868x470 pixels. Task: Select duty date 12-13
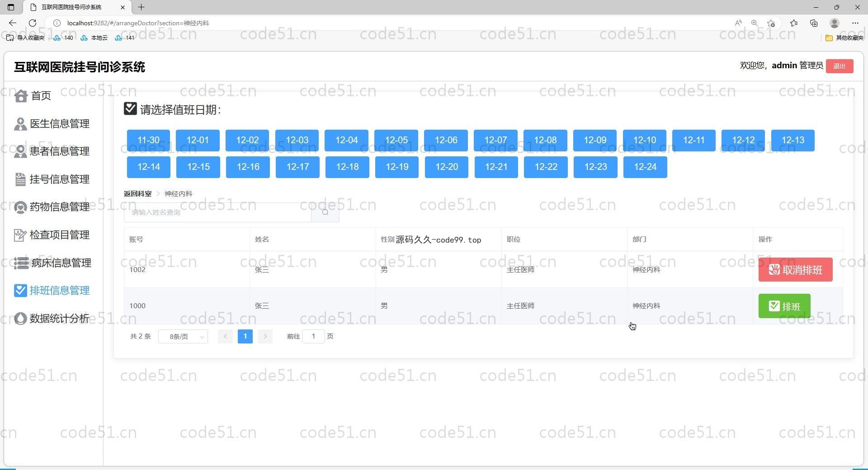(x=793, y=141)
